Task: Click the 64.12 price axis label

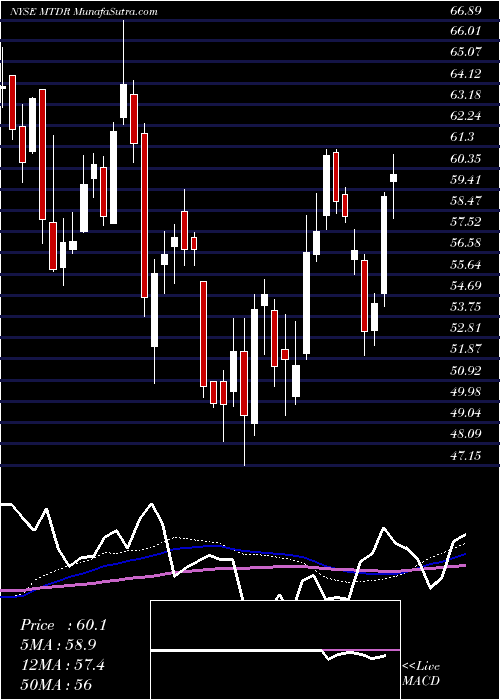Action: (x=466, y=74)
